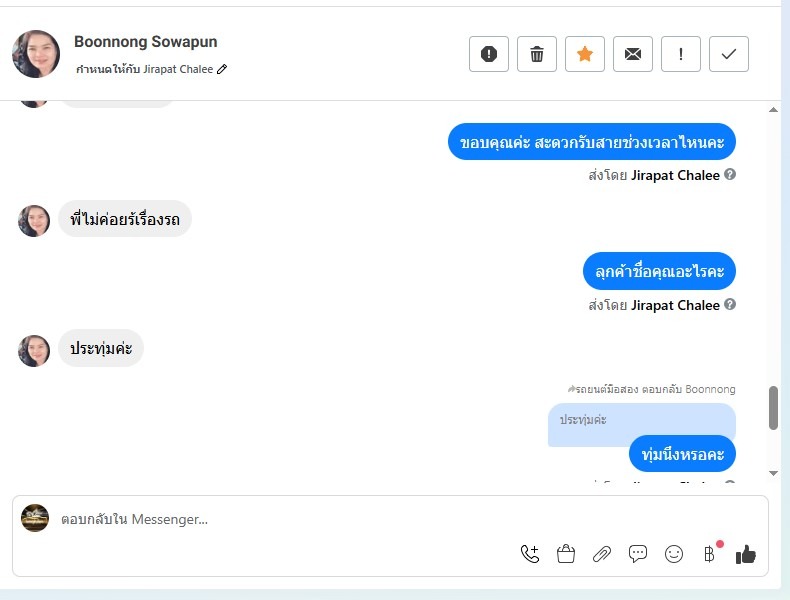This screenshot has width=790, height=600.
Task: Mark conversation unread with envelope icon
Action: tap(633, 54)
